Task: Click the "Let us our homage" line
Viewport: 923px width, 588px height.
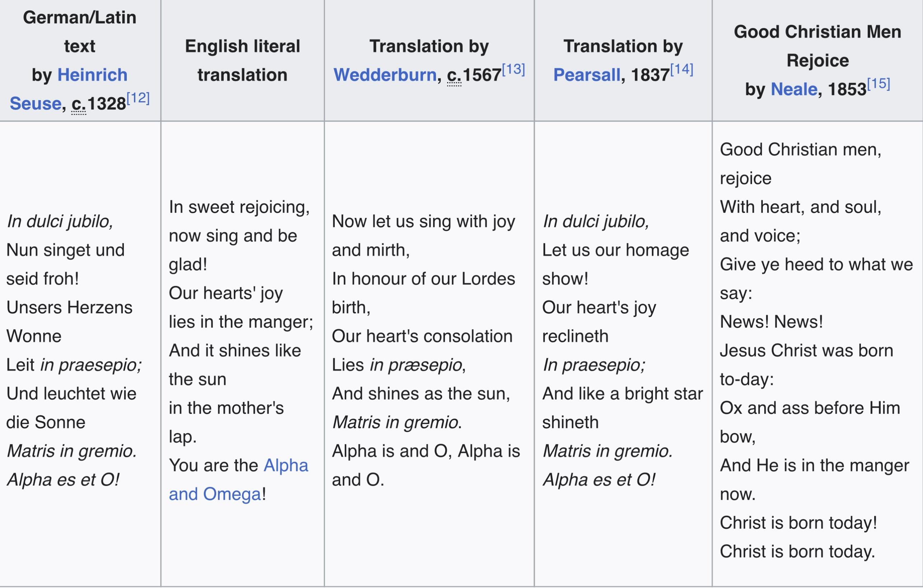Action: point(615,250)
